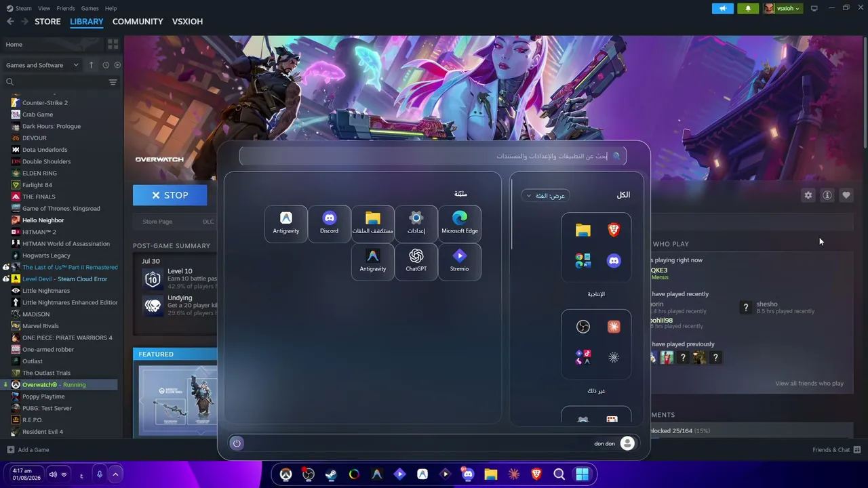Open Steam notifications bell
This screenshot has height=488, width=868.
748,8
